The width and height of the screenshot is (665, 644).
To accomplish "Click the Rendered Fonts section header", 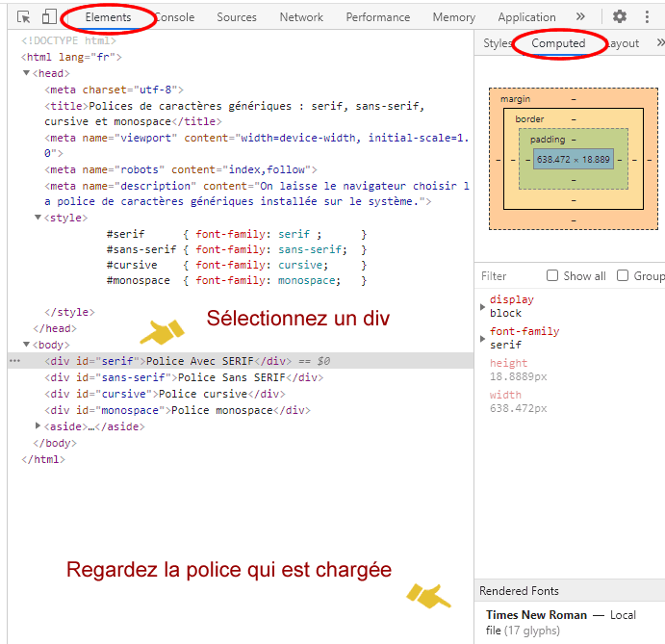I will pyautogui.click(x=570, y=590).
